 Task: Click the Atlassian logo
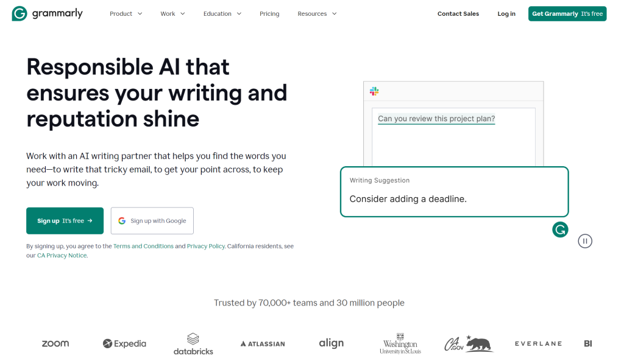262,343
